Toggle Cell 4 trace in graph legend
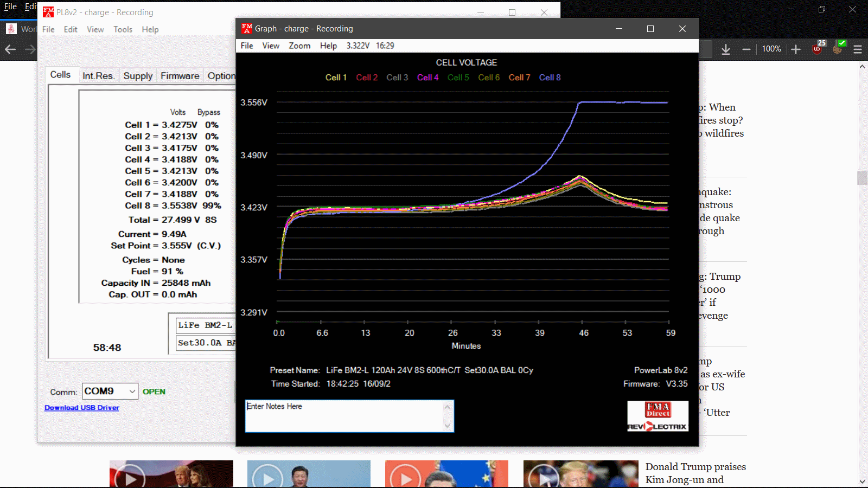 (427, 78)
